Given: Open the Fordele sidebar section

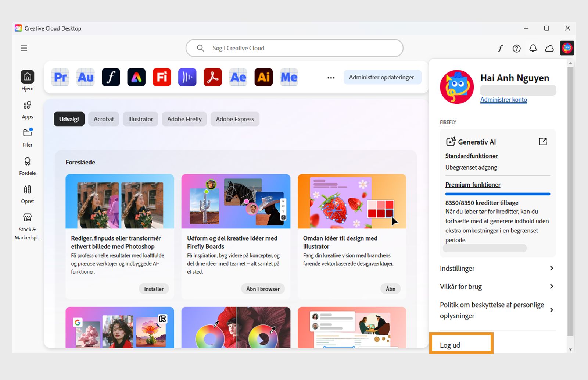Looking at the screenshot, I should pyautogui.click(x=27, y=166).
